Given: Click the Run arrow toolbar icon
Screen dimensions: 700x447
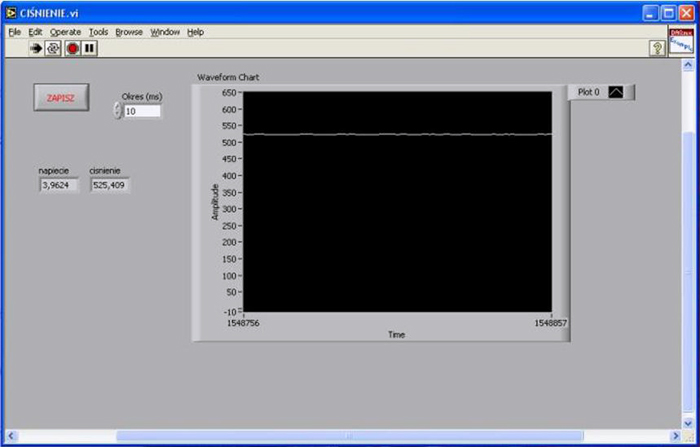Looking at the screenshot, I should coord(36,48).
